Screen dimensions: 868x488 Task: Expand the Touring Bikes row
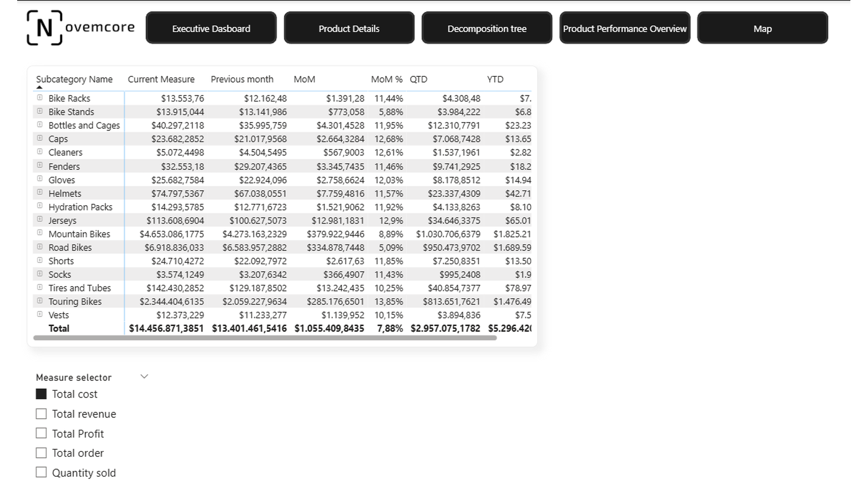point(40,301)
